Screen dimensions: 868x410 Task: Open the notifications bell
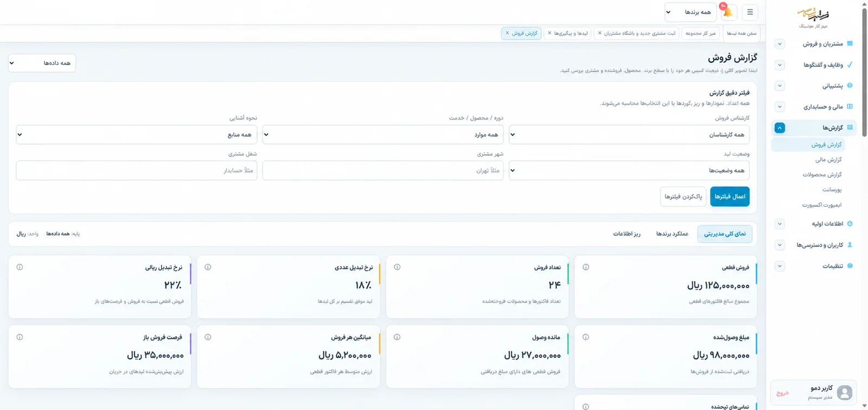[727, 12]
